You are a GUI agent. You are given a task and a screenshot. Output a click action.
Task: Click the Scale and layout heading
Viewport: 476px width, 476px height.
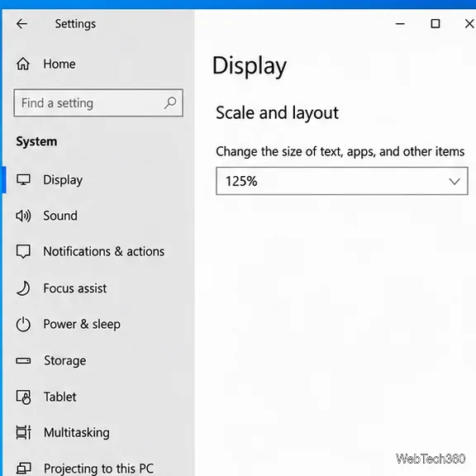pos(277,113)
